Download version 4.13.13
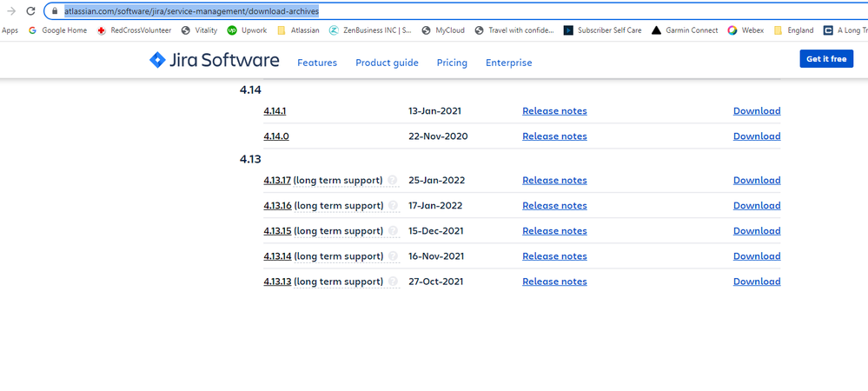Screen dimensions: 868x391 pyautogui.click(x=757, y=282)
